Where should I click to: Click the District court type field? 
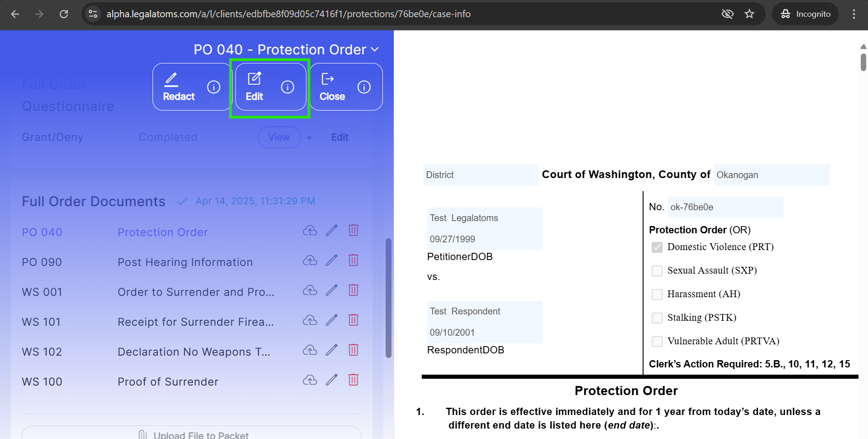(x=481, y=175)
